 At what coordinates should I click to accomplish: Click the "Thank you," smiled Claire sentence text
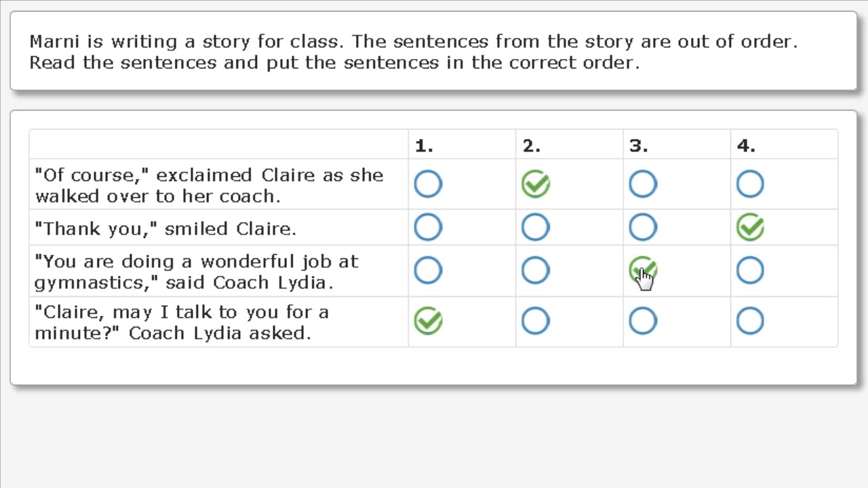coord(165,229)
